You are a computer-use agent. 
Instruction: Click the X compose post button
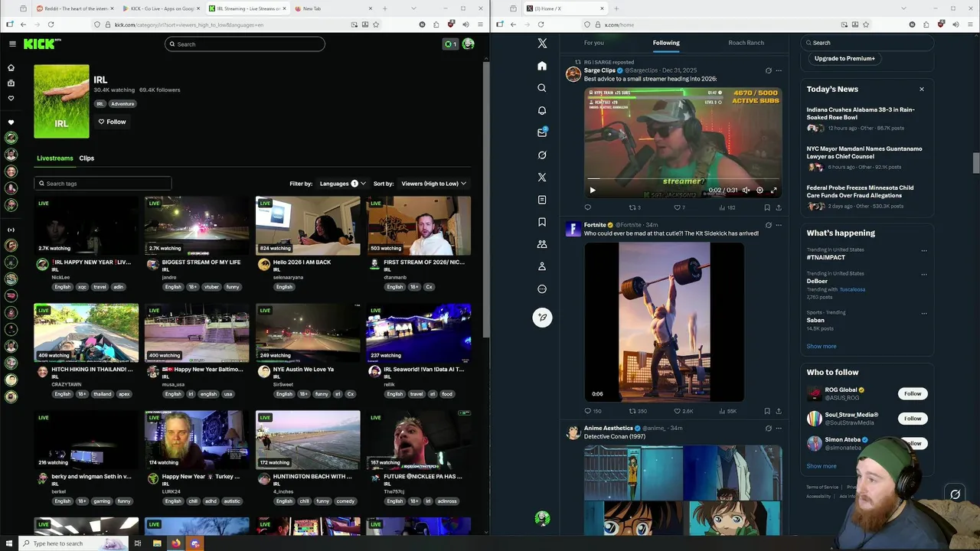tap(542, 317)
